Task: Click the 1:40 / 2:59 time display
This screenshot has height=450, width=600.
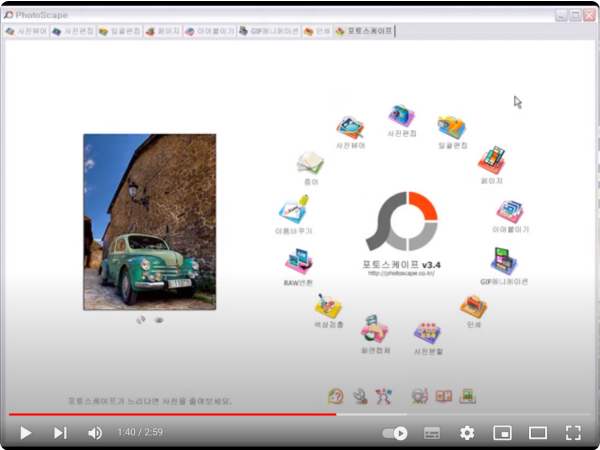Action: click(x=140, y=432)
